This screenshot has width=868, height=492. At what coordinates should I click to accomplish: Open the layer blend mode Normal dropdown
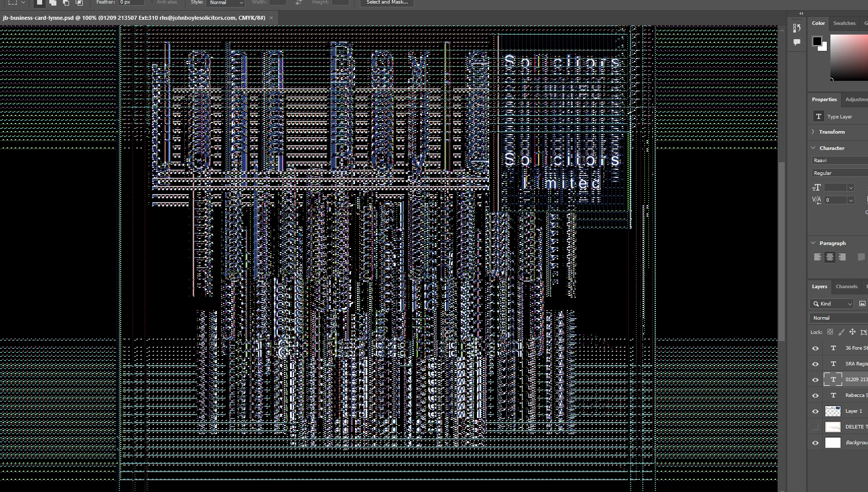[839, 318]
